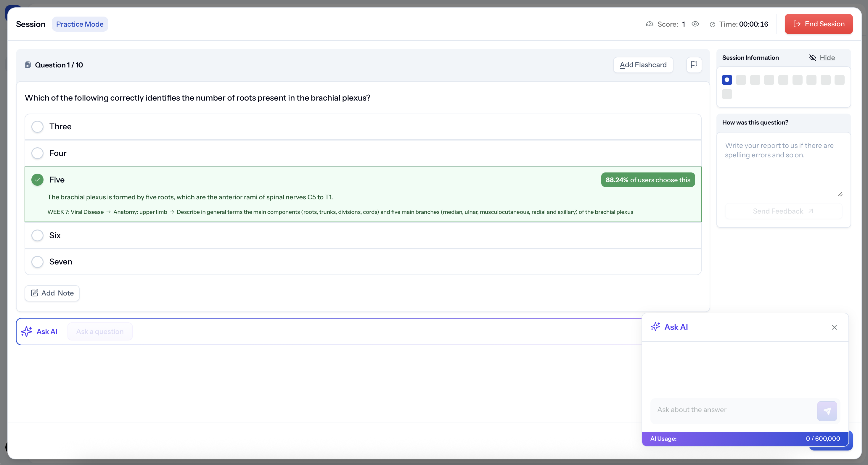Add a flashcard for this question
This screenshot has width=868, height=465.
[x=643, y=65]
